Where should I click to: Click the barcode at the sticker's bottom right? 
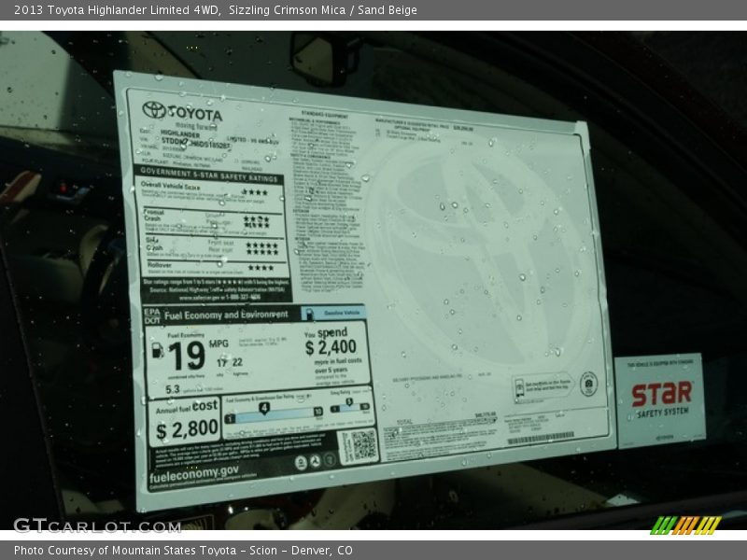pyautogui.click(x=541, y=438)
